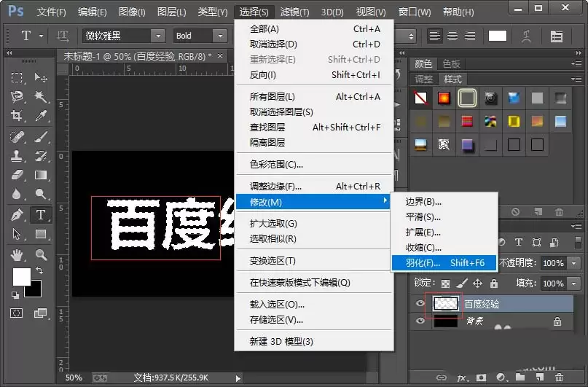Viewport: 588px width, 387px height.
Task: Choose 载入选区(O)... menu entry
Action: tap(313, 305)
